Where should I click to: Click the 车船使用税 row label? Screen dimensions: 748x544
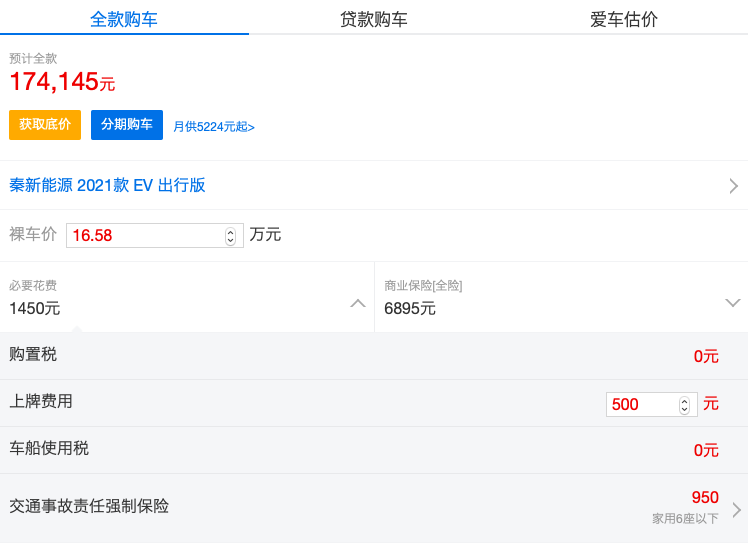(49, 448)
